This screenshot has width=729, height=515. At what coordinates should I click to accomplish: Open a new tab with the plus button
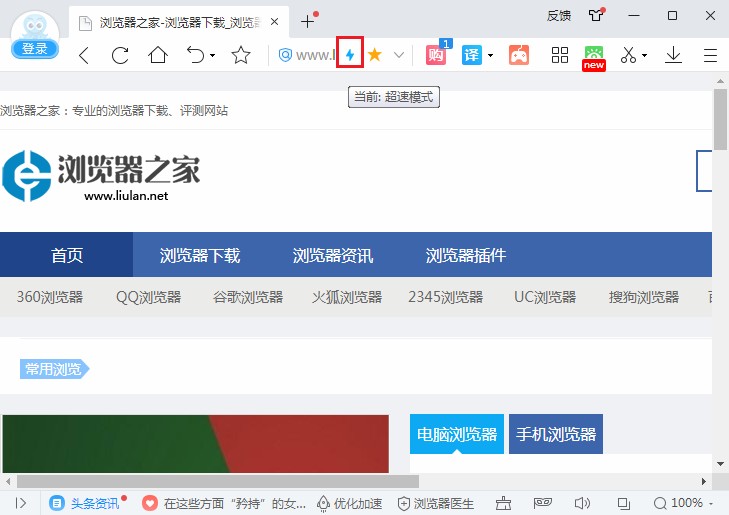point(307,21)
